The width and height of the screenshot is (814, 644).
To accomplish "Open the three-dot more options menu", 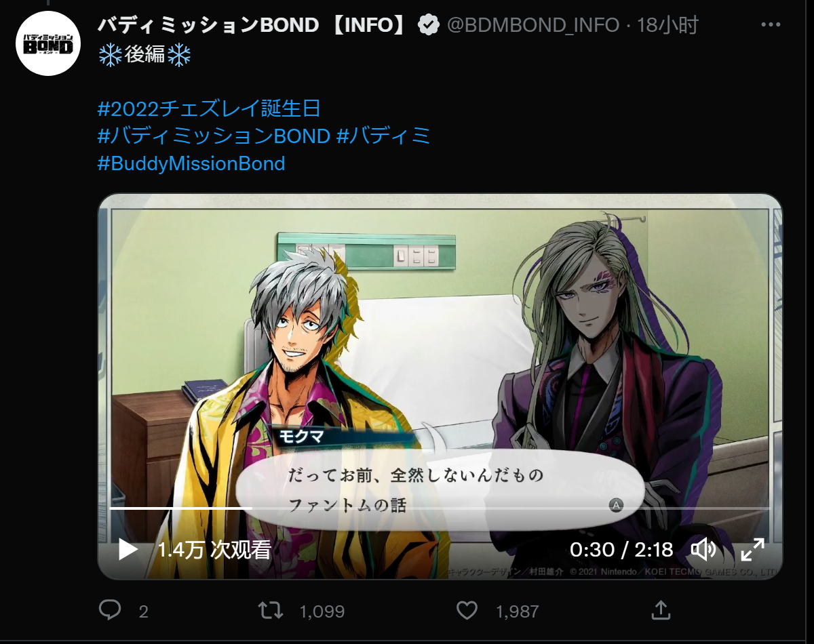I will tap(771, 25).
